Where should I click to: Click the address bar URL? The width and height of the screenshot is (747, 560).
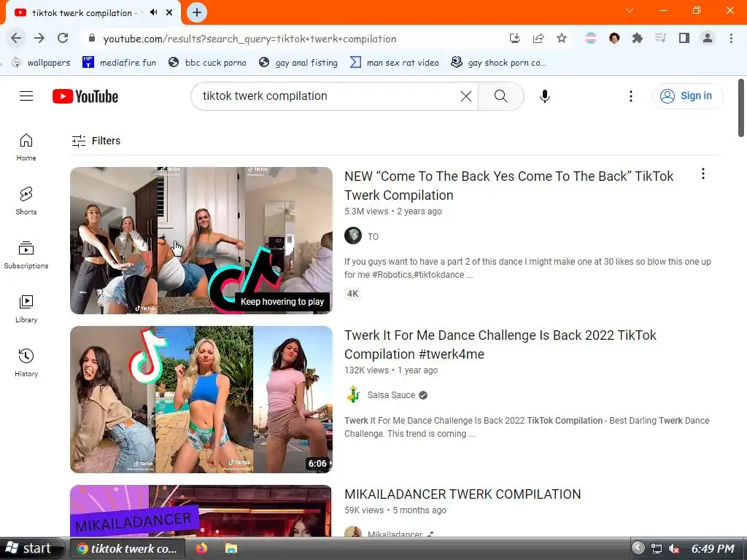coord(249,39)
